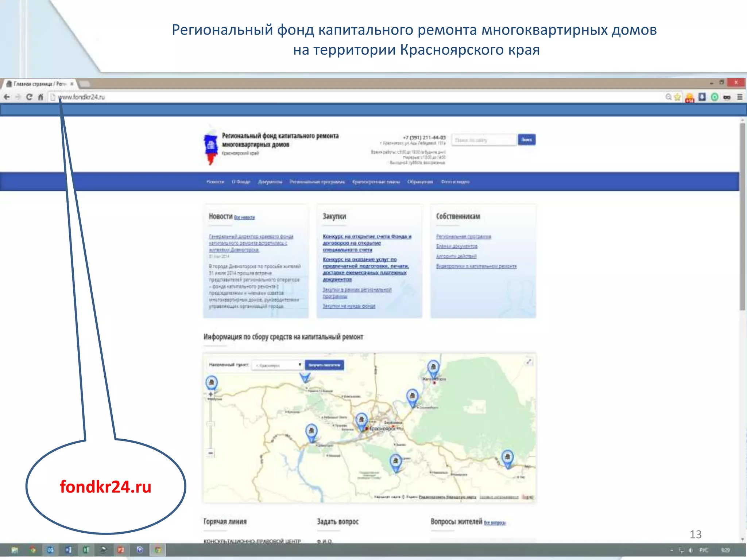Zoom in with the map plus button
Image resolution: width=747 pixels, height=560 pixels.
point(210,394)
